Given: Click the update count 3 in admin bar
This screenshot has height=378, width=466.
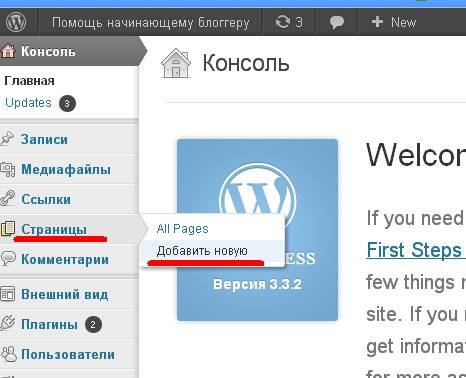Looking at the screenshot, I should [x=299, y=22].
